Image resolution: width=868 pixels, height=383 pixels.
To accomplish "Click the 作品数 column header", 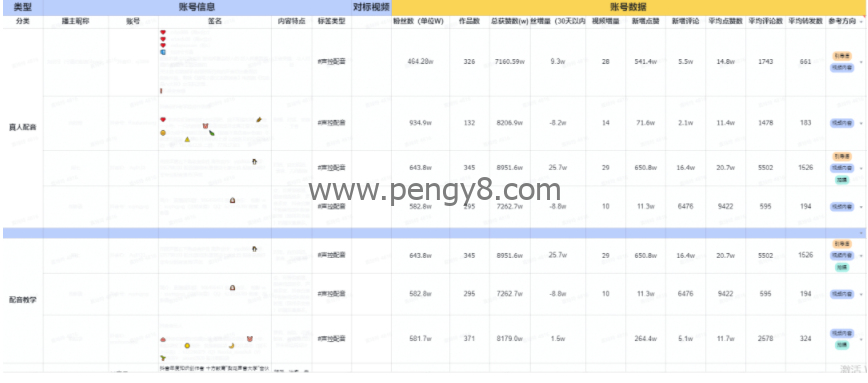I will click(469, 22).
